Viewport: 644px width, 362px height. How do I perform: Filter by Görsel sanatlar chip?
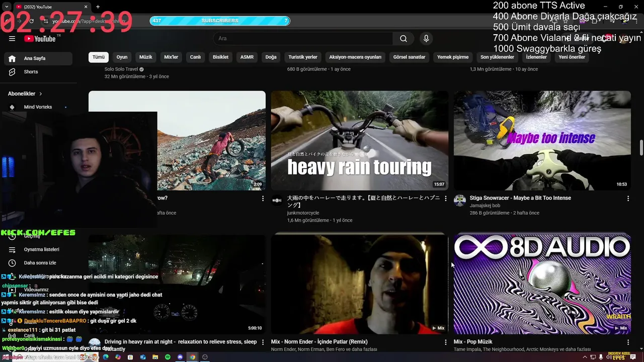click(410, 57)
